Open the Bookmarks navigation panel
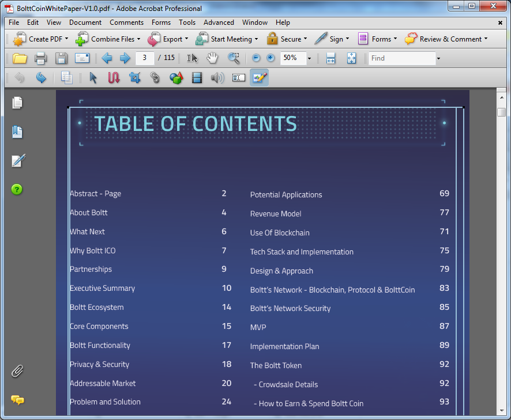The width and height of the screenshot is (511, 420). [17, 132]
